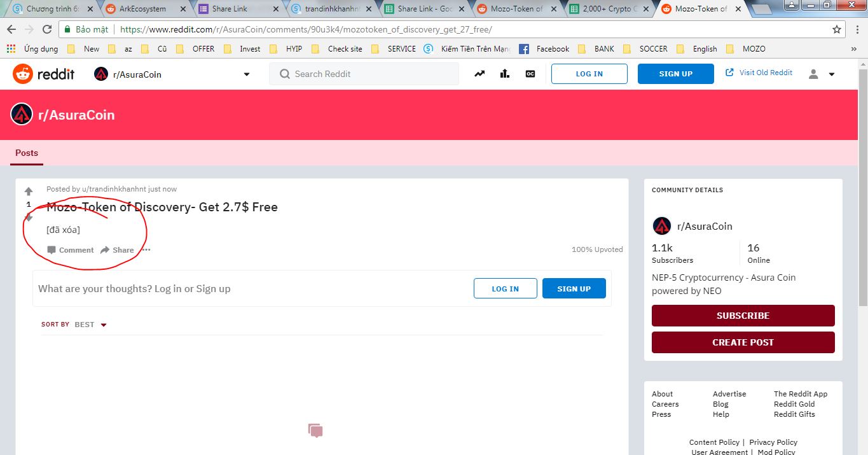Screen dimensions: 868x455
Task: Open the Careers footer link
Action: pos(665,404)
